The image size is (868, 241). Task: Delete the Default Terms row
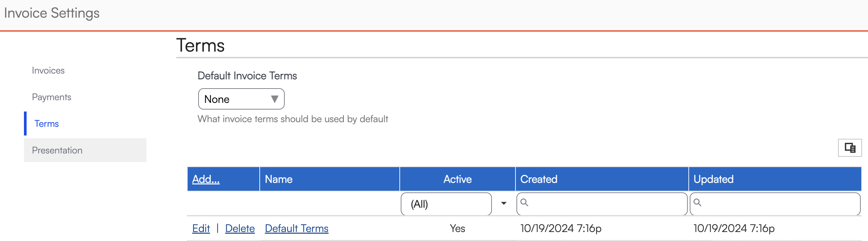pyautogui.click(x=239, y=228)
